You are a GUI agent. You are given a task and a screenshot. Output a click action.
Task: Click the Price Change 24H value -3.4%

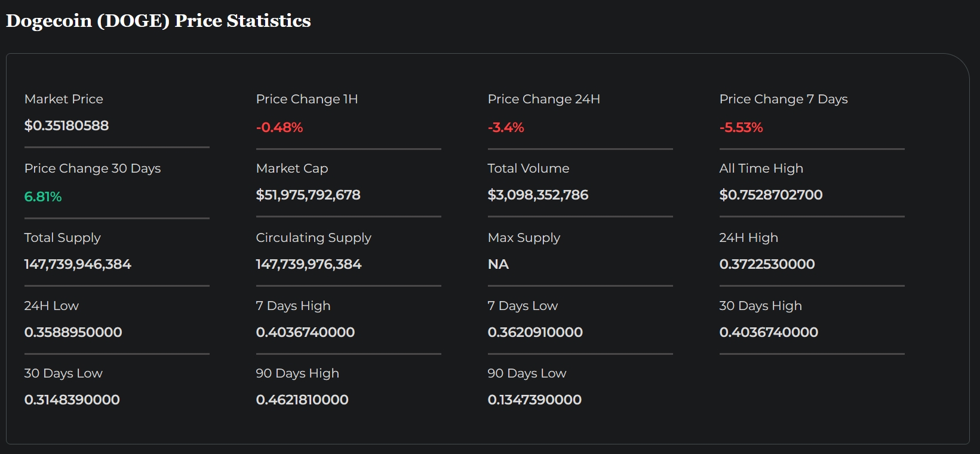[x=506, y=127]
